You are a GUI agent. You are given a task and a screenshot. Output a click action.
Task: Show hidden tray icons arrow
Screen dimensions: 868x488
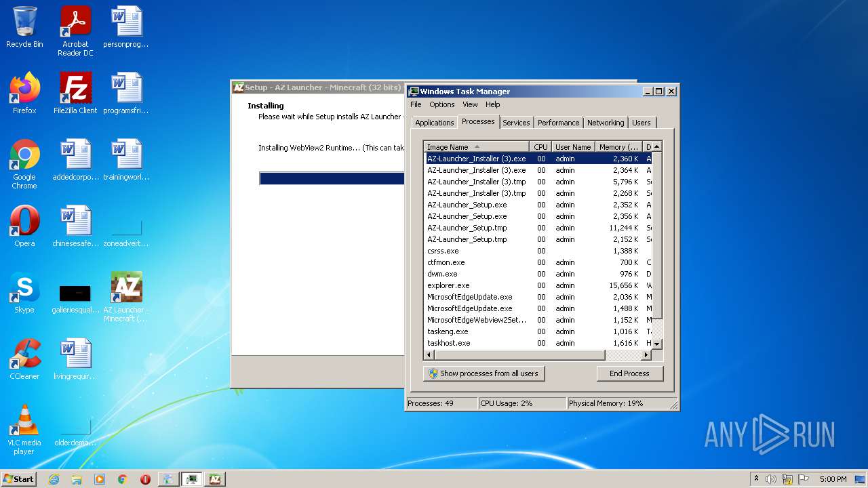[756, 479]
